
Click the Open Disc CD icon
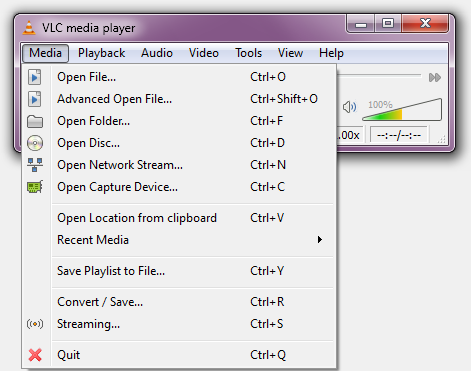(35, 143)
